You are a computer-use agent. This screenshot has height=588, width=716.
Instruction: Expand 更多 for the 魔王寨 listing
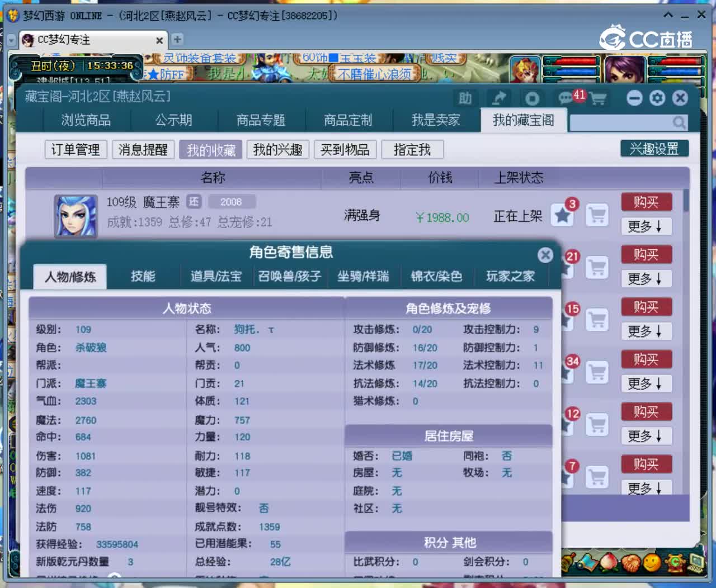pyautogui.click(x=646, y=226)
